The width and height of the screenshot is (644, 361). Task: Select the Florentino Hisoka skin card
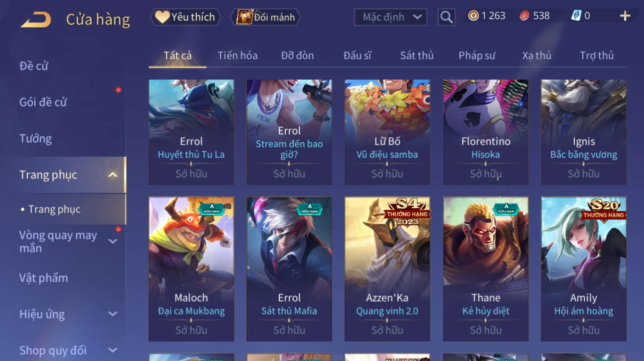485,132
